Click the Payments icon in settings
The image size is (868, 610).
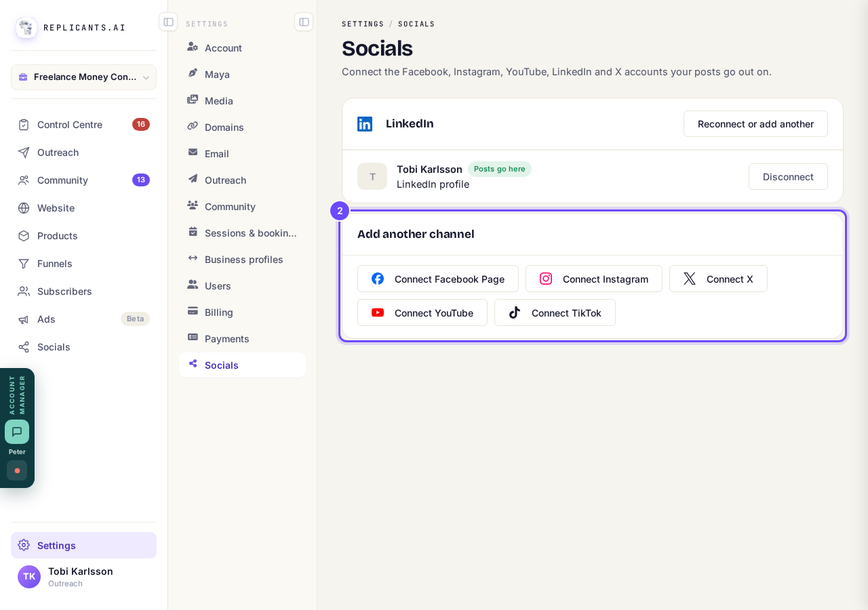coord(193,338)
